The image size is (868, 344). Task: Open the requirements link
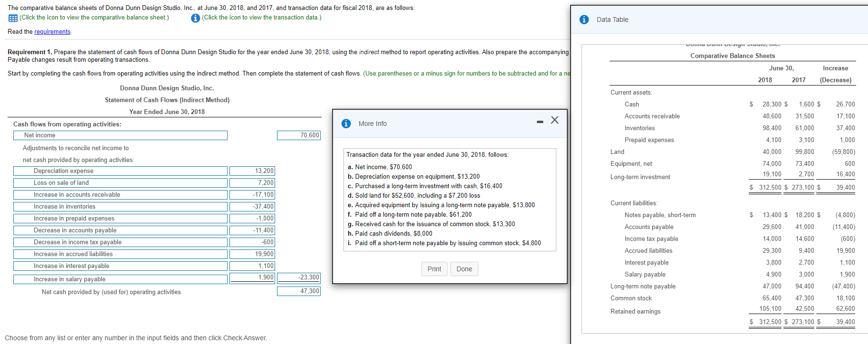(x=52, y=32)
